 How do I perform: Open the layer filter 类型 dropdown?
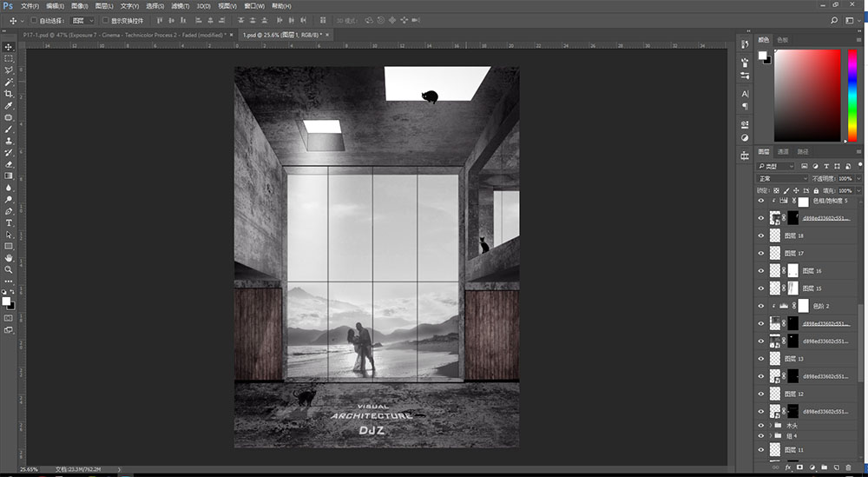point(775,166)
